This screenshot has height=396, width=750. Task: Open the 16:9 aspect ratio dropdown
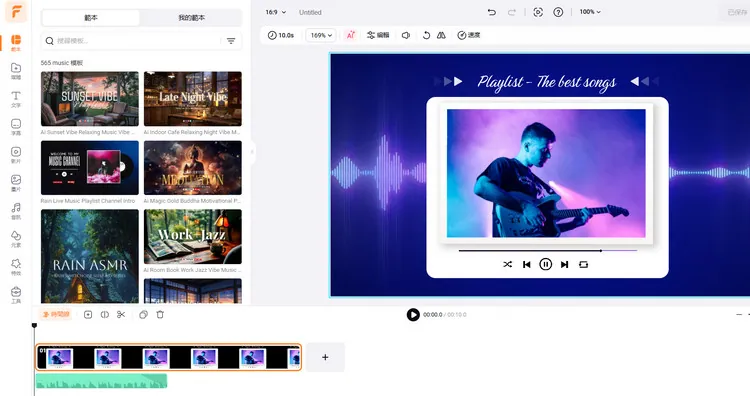(276, 12)
